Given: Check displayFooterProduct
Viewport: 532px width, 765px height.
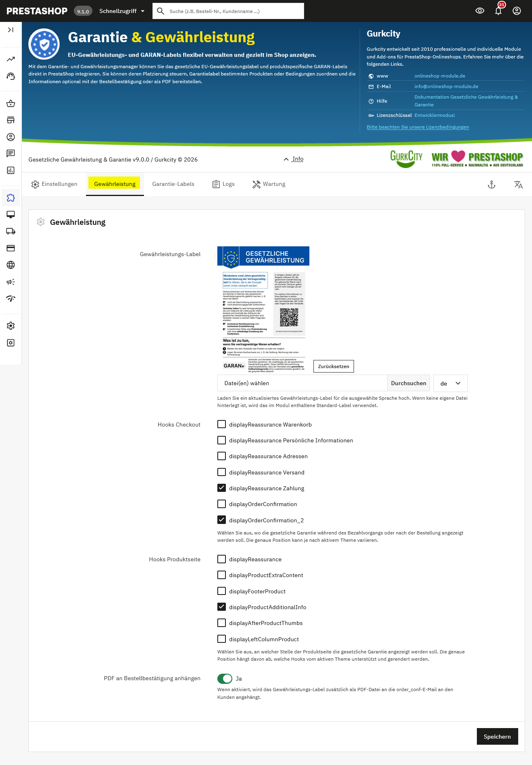Looking at the screenshot, I should pyautogui.click(x=221, y=591).
